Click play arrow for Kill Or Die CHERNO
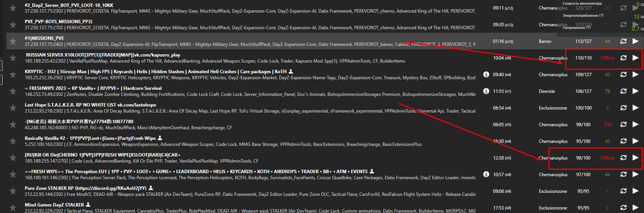 click(635, 158)
